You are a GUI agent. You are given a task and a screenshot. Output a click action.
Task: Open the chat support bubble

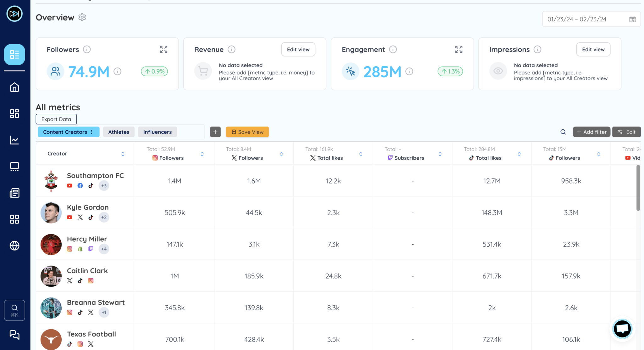(622, 329)
